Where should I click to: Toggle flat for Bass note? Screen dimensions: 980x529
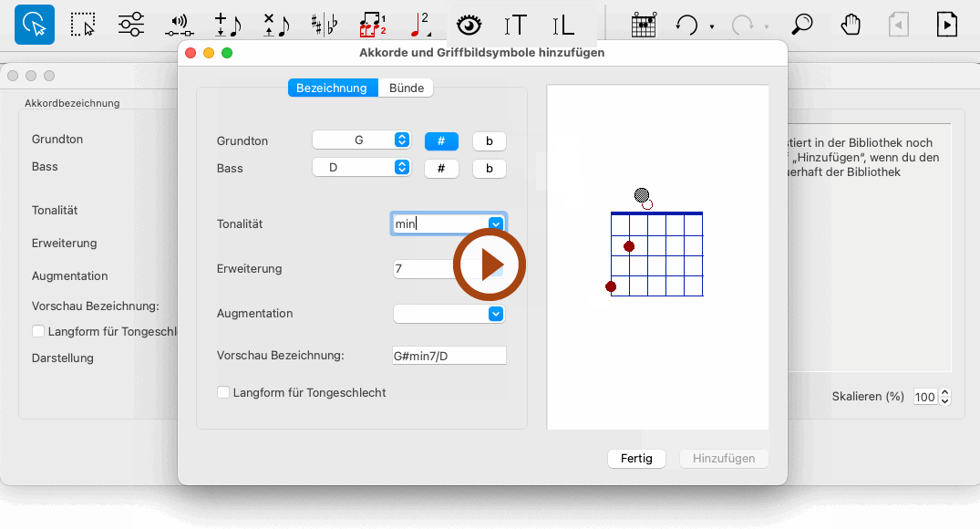pos(490,169)
